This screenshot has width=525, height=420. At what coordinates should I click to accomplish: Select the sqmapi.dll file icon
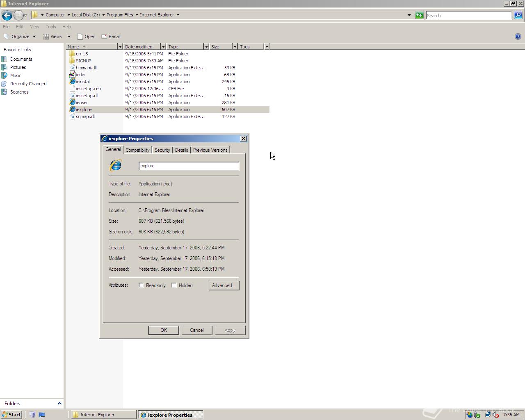click(72, 116)
